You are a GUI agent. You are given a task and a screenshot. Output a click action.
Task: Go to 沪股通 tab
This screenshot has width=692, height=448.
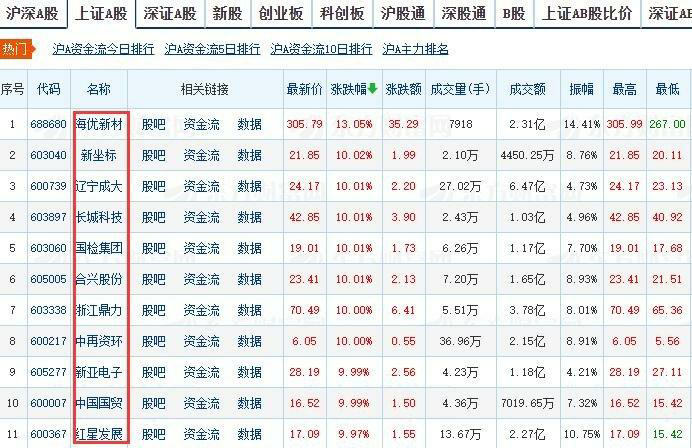403,13
